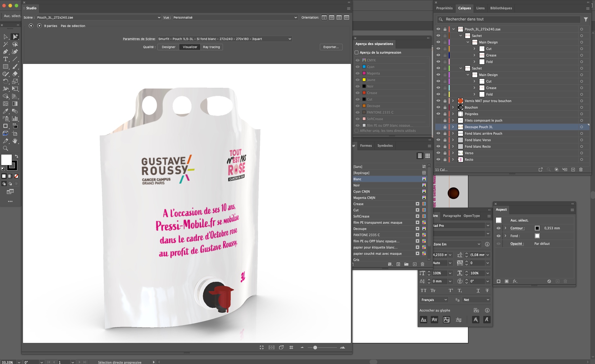This screenshot has width=595, height=364.
Task: Expand the Poignées layer
Action: (x=453, y=114)
